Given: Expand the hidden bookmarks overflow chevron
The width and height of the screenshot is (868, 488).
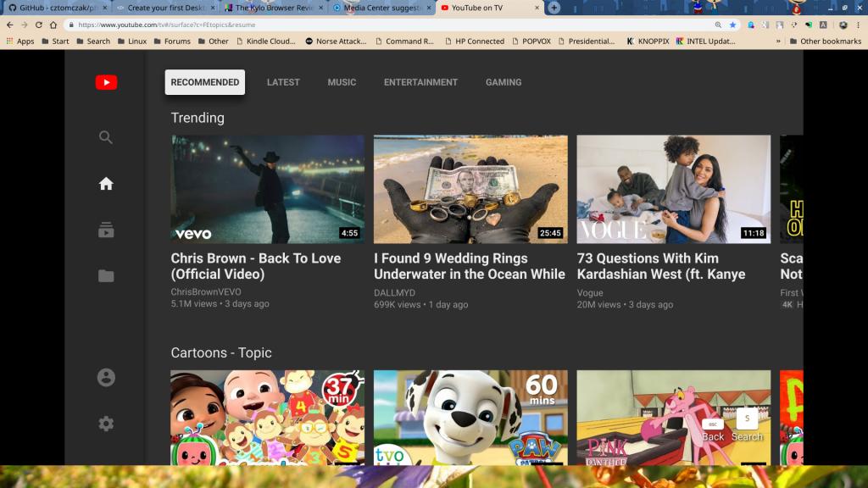Looking at the screenshot, I should coord(778,41).
